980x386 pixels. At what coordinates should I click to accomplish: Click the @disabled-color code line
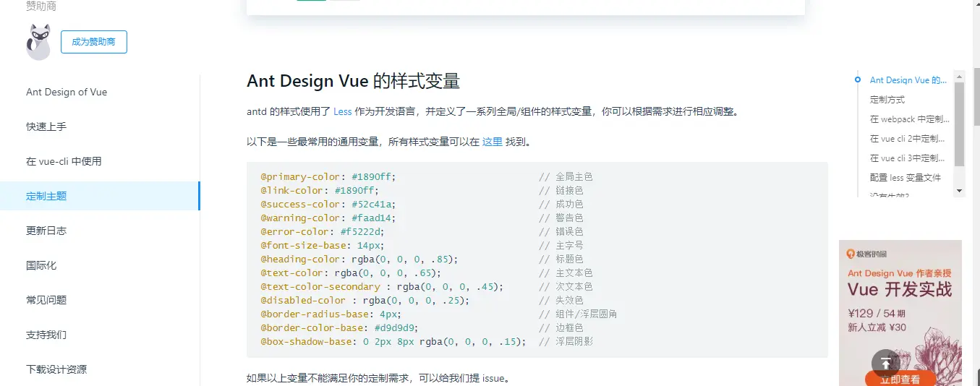click(x=365, y=301)
